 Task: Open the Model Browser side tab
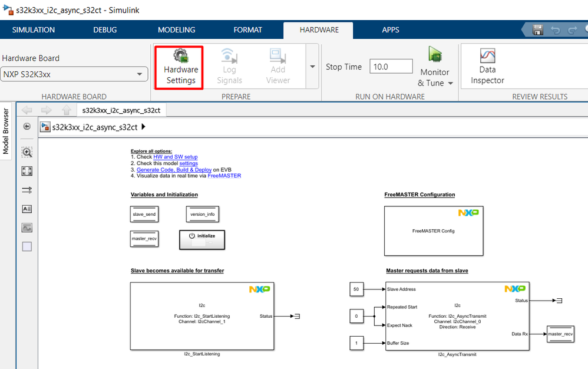(6, 131)
